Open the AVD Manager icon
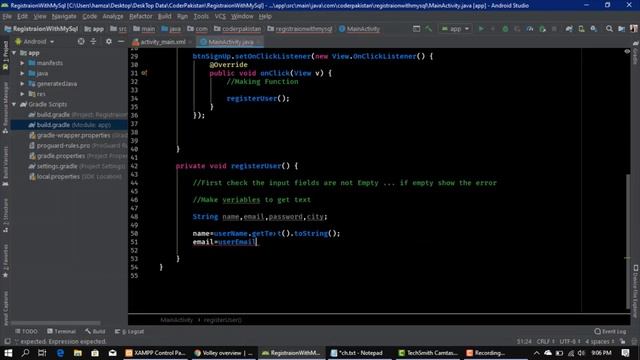 [581, 29]
